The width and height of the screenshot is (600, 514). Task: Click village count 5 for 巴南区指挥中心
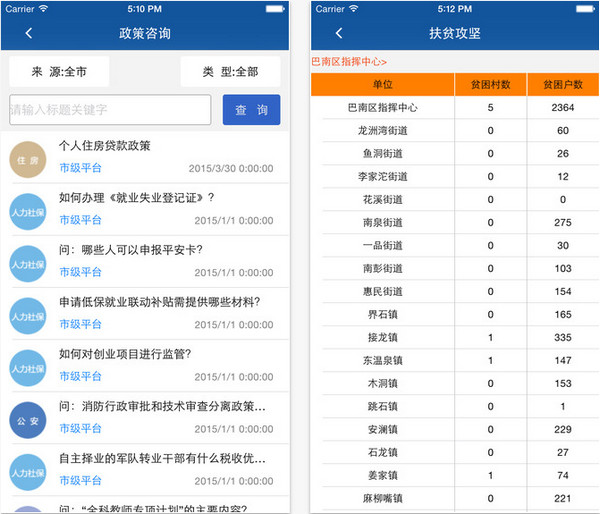point(491,108)
